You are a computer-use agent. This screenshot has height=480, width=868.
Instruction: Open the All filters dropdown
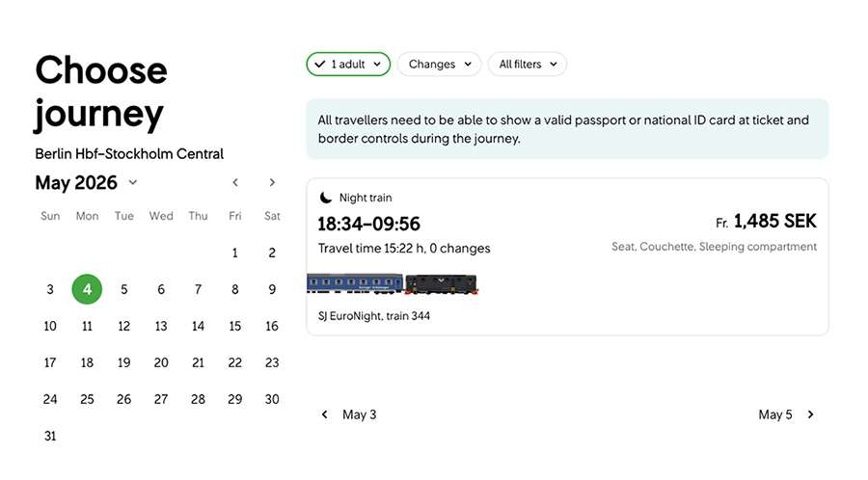[527, 65]
